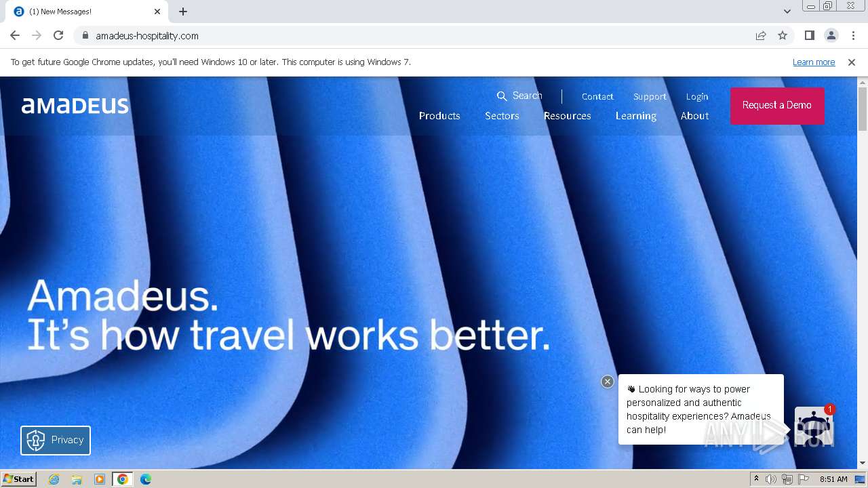Show hidden system tray icons
The width and height of the screenshot is (868, 488).
click(757, 479)
